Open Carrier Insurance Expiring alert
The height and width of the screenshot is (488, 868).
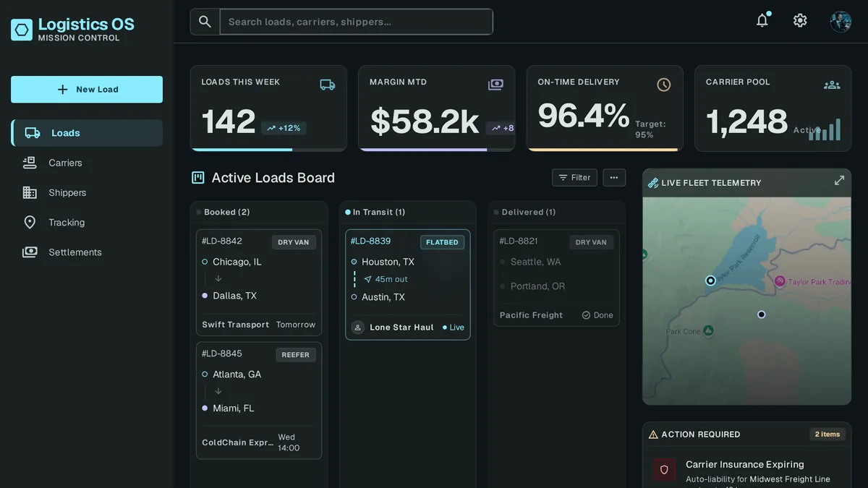pos(746,471)
